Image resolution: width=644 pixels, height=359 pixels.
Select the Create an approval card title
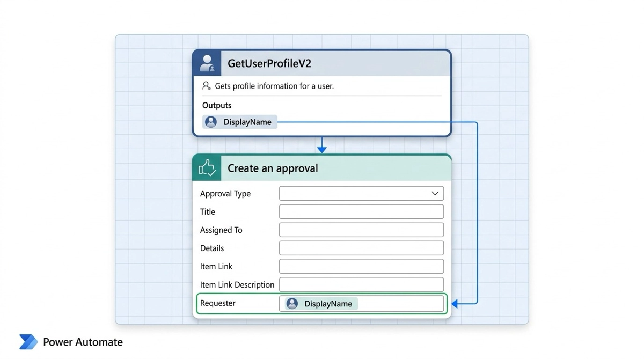tap(273, 168)
